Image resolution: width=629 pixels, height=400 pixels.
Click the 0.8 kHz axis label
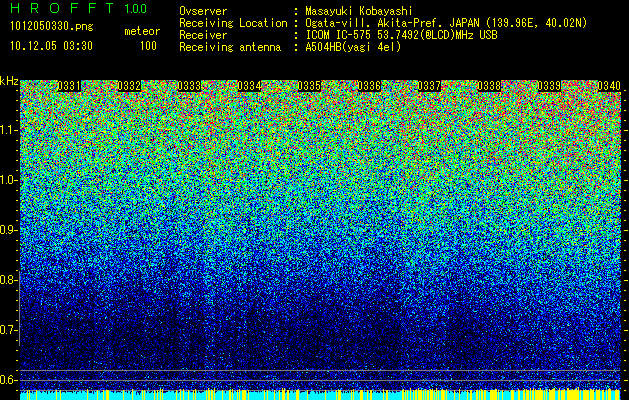pyautogui.click(x=8, y=280)
